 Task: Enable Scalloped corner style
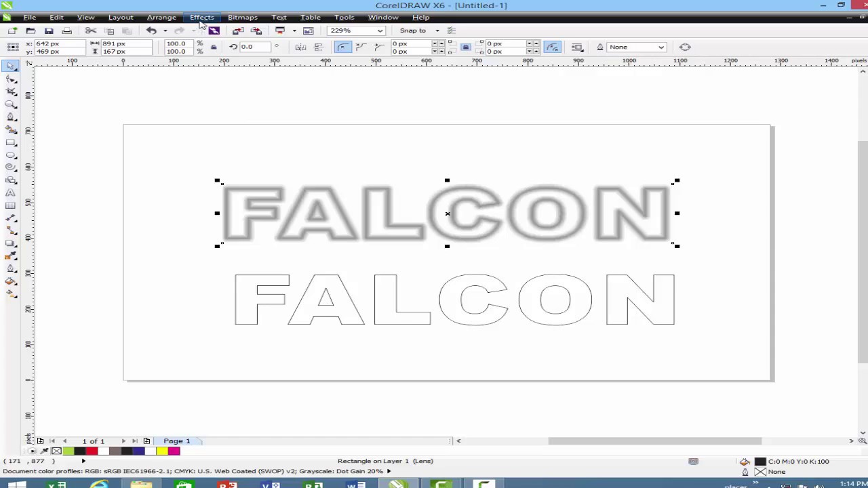(361, 47)
